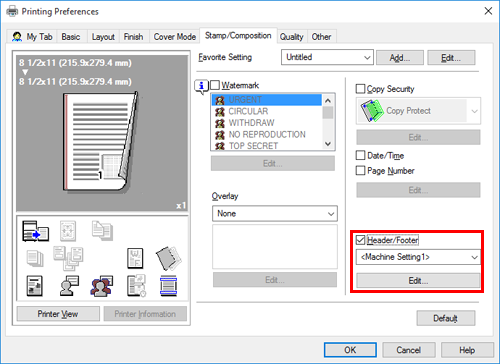Image resolution: width=500 pixels, height=364 pixels.
Task: Click the Printer Information button
Action: coord(145,314)
